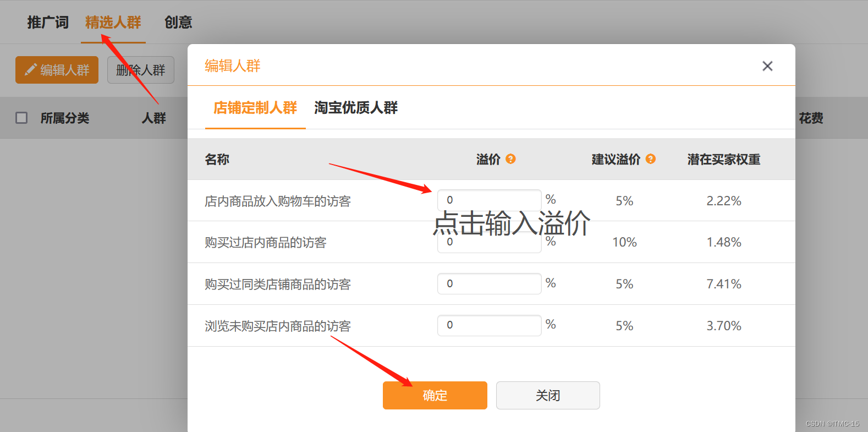Click the 7.41% buyer weight value

(724, 284)
